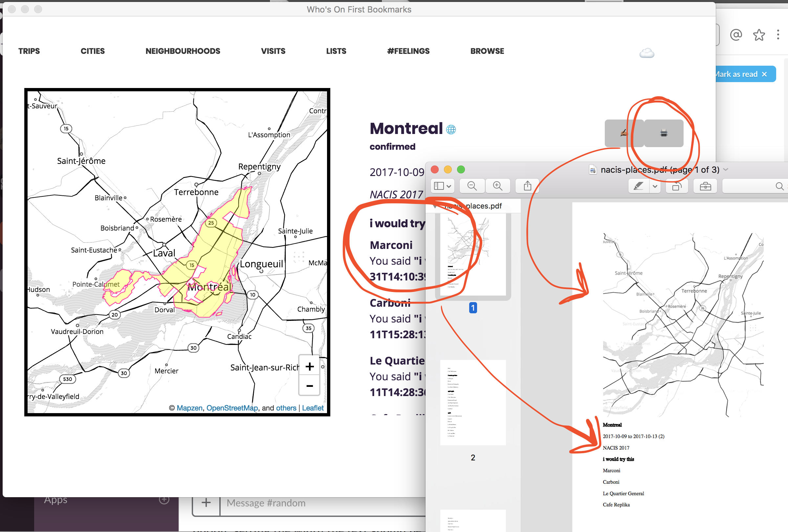Select the highlight pen tool in Preview
788x532 pixels.
pos(639,186)
